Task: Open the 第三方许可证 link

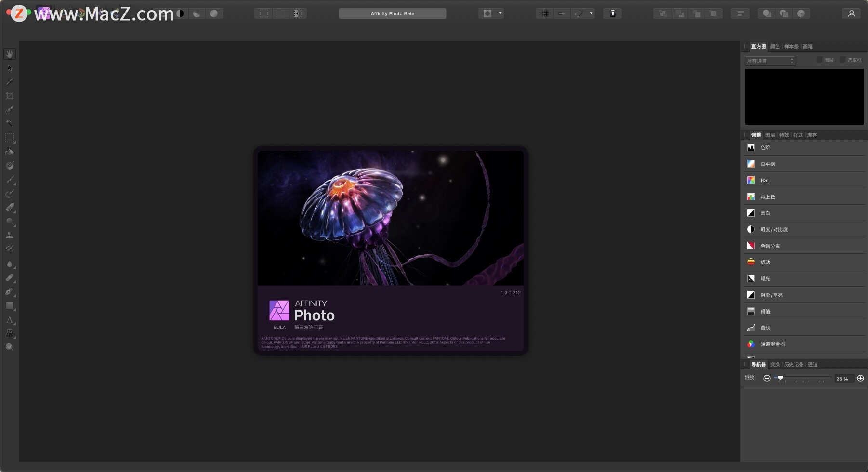Action: click(309, 328)
